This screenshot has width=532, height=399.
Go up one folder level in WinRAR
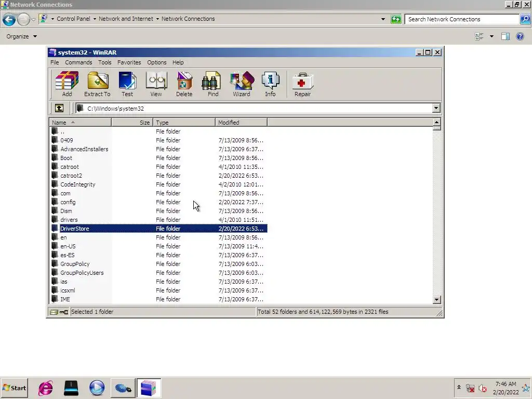pyautogui.click(x=59, y=108)
